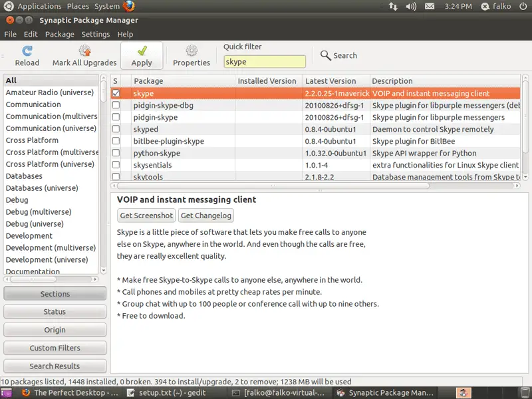This screenshot has width=532, height=399.
Task: Open the network connections indicator
Action: 393,7
